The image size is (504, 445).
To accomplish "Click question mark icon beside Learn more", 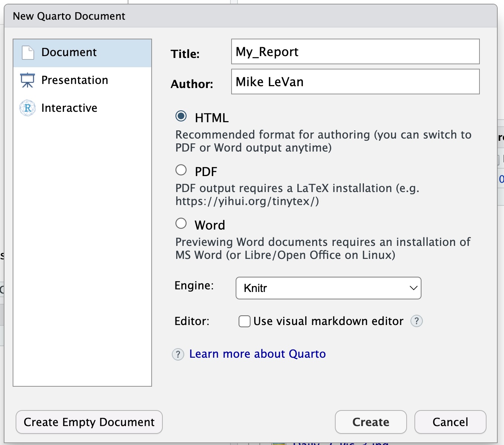I will pyautogui.click(x=178, y=354).
